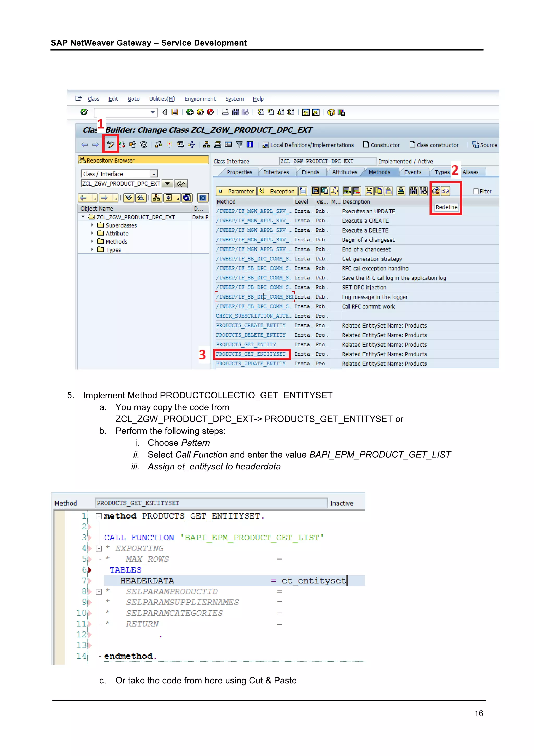Expand the Attribute folder
Viewport: 534px width, 756px height.
click(92, 234)
